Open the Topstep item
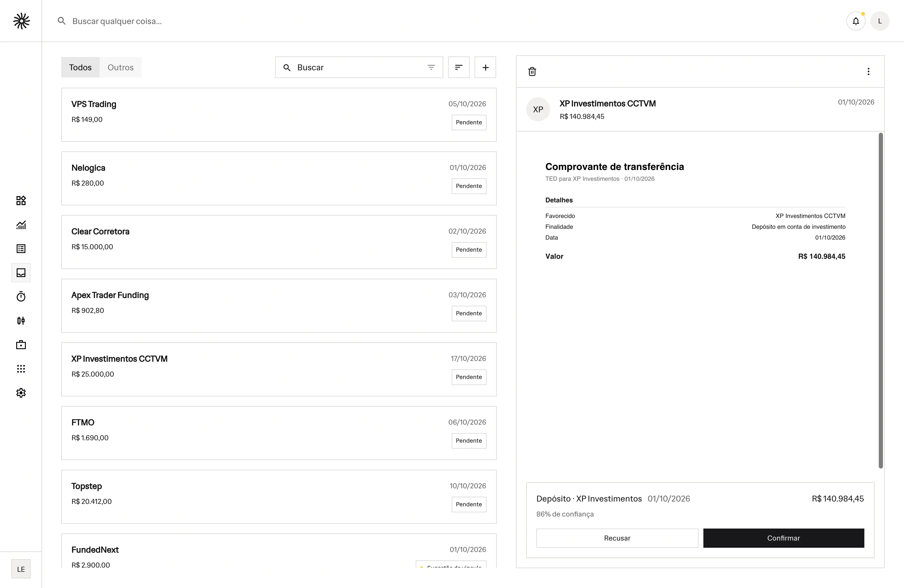 [x=279, y=497]
